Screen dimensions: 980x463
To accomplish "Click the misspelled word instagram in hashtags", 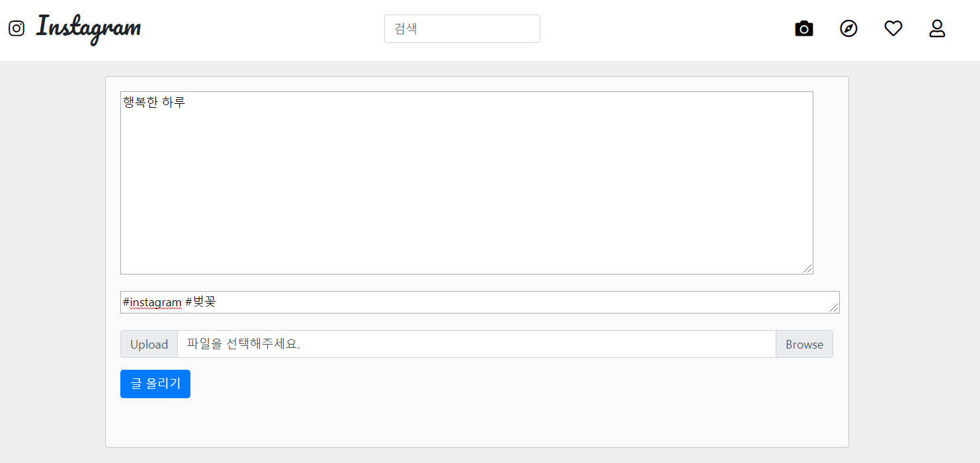I will click(155, 302).
